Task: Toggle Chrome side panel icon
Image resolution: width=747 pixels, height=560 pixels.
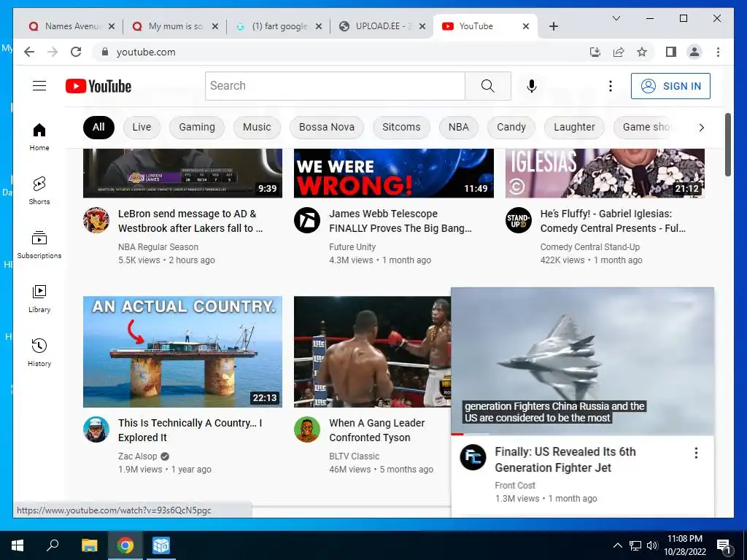Action: (671, 52)
